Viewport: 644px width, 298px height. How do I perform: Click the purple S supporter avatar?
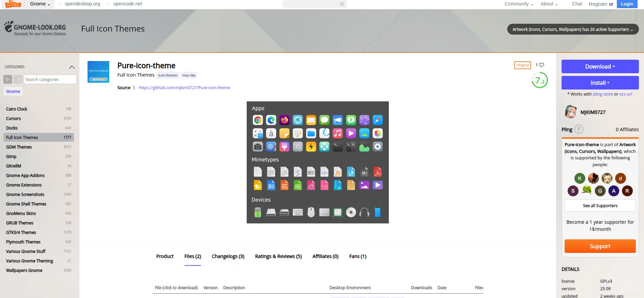[x=573, y=191]
